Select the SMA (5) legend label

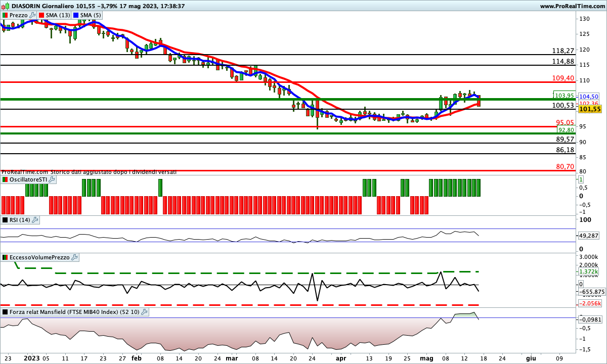(91, 15)
